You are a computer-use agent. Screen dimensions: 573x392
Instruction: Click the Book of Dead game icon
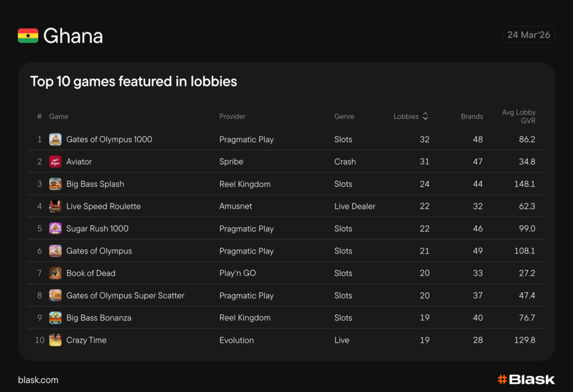click(55, 273)
